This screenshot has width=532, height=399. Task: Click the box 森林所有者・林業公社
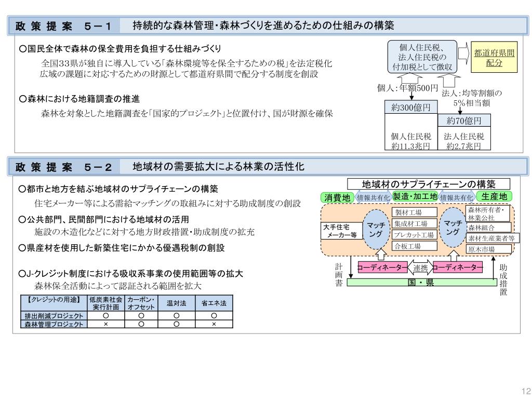[487, 214]
